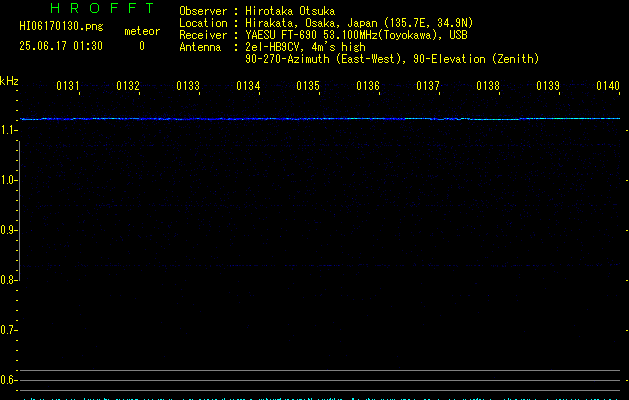Click the 1.0 frequency axis label
629x400 pixels.
click(8, 180)
